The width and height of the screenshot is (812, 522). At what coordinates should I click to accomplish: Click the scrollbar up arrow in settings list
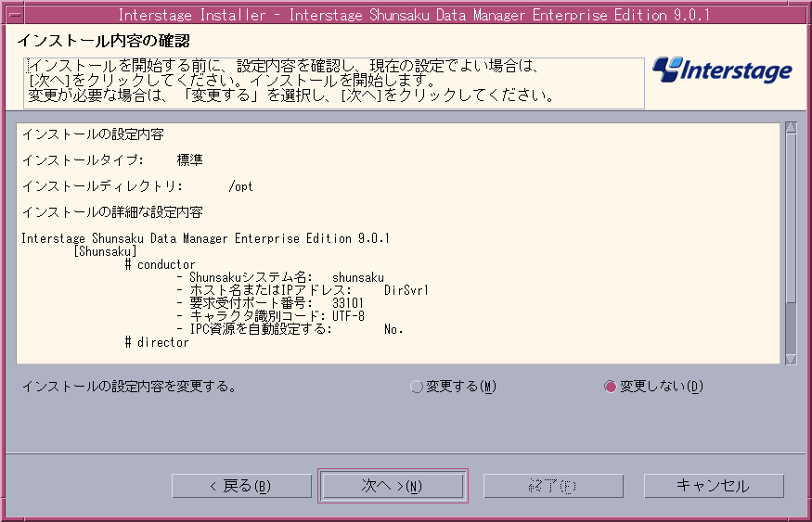click(791, 127)
